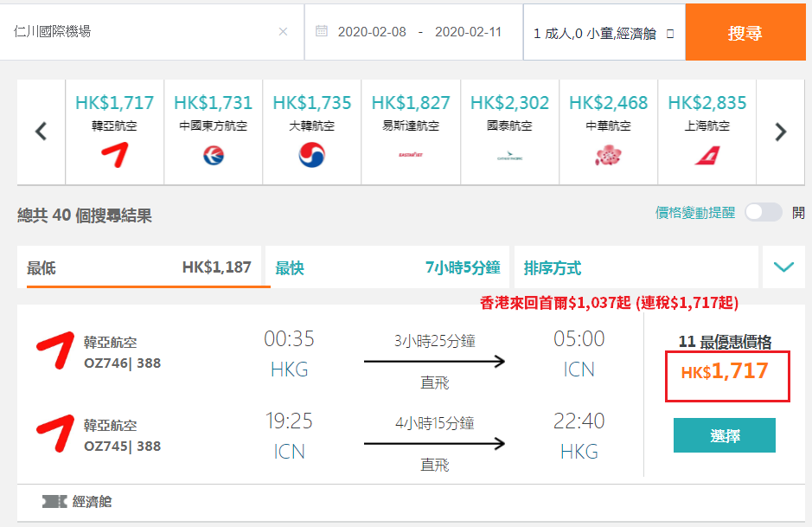Click the 總共 40 個搜尋結果 results count

point(85,215)
